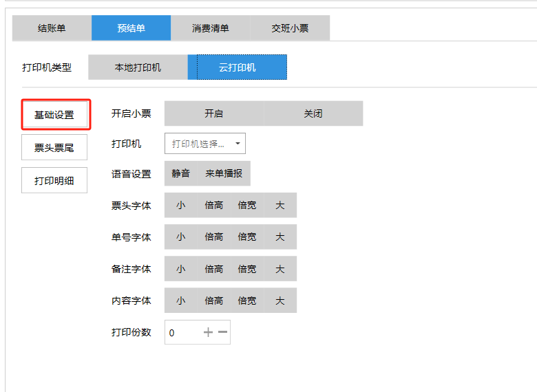Expand the printer selection dropdown arrow
The height and width of the screenshot is (392, 537).
coord(238,144)
